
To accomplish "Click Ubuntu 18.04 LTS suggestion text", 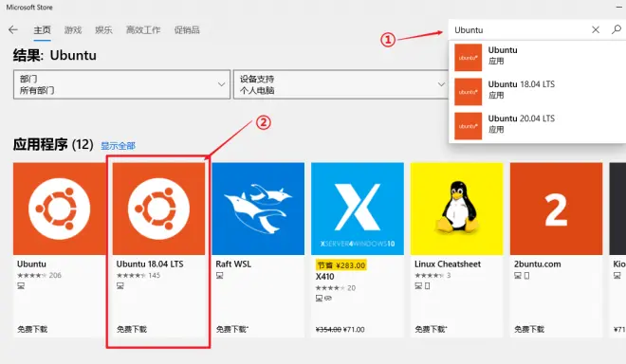I will click(x=522, y=84).
